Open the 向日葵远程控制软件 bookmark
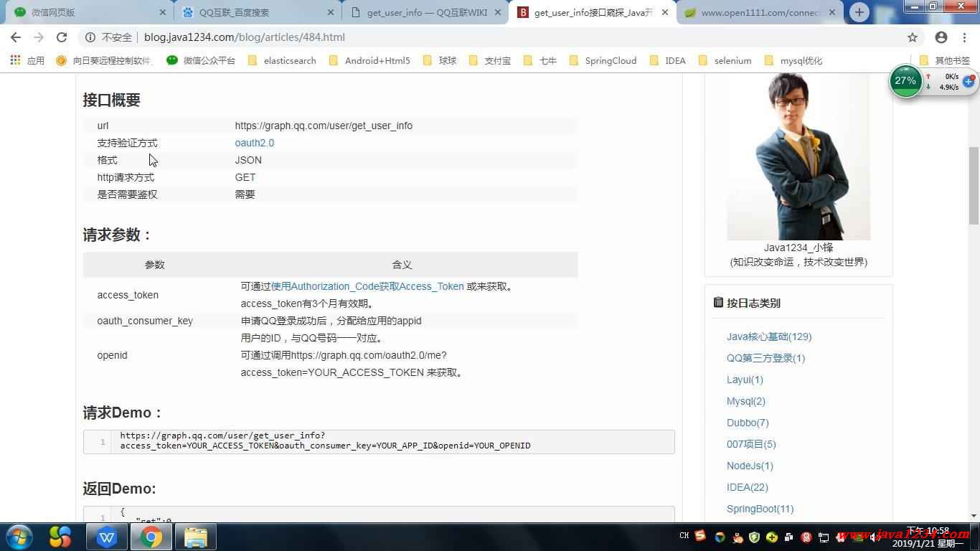The height and width of the screenshot is (551, 980). click(x=105, y=61)
